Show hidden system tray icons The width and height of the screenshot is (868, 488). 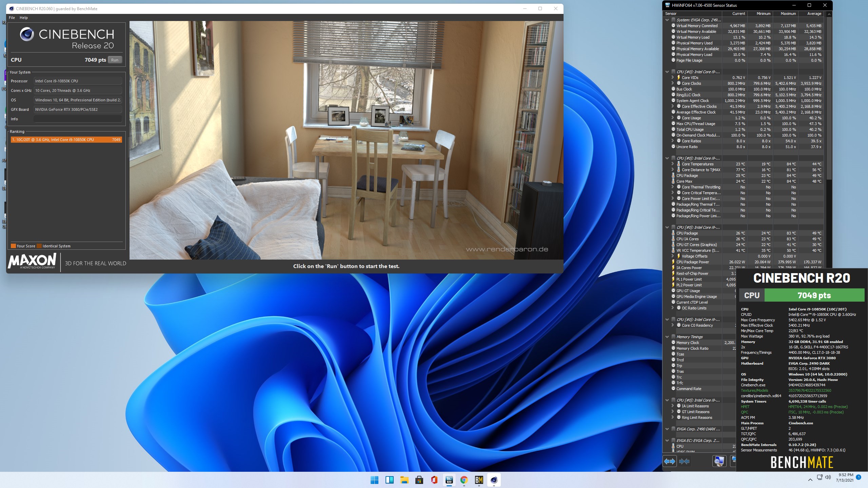point(810,480)
